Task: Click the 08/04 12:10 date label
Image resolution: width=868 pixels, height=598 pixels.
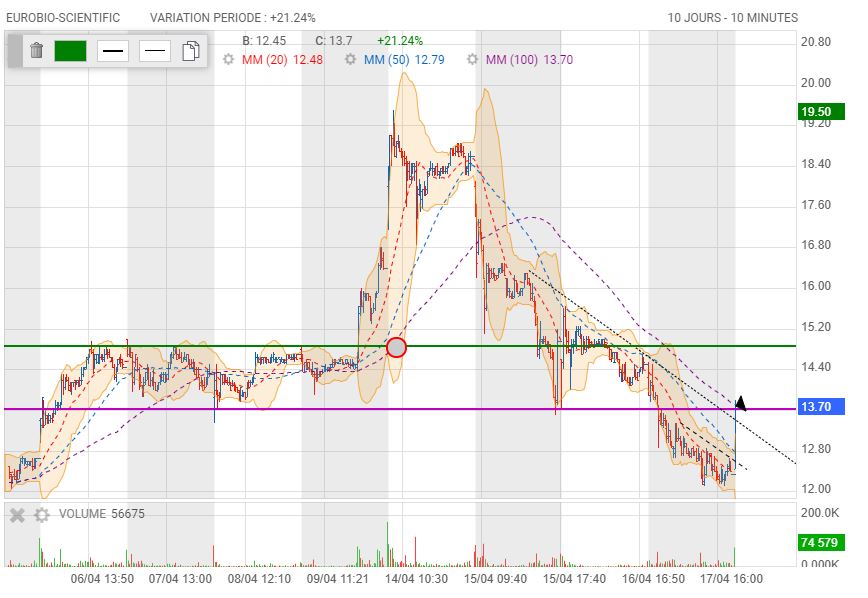Action: point(259,579)
